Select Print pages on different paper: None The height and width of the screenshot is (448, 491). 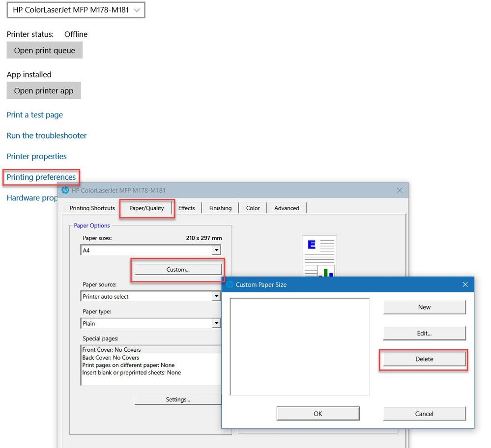pos(151,365)
